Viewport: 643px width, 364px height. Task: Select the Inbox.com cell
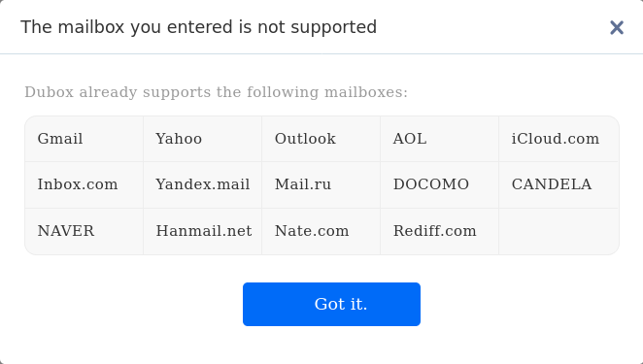[85, 184]
